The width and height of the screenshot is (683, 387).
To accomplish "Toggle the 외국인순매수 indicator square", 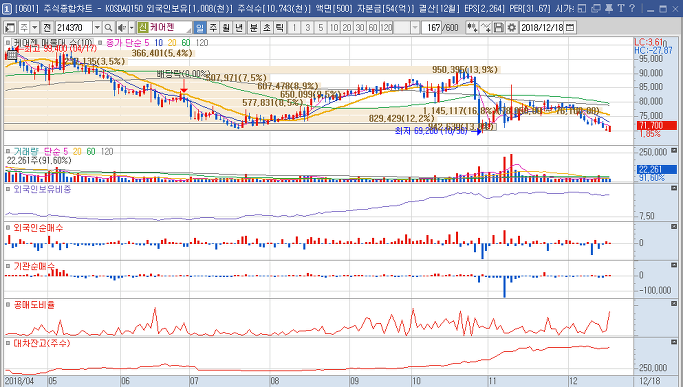I will tap(8, 227).
